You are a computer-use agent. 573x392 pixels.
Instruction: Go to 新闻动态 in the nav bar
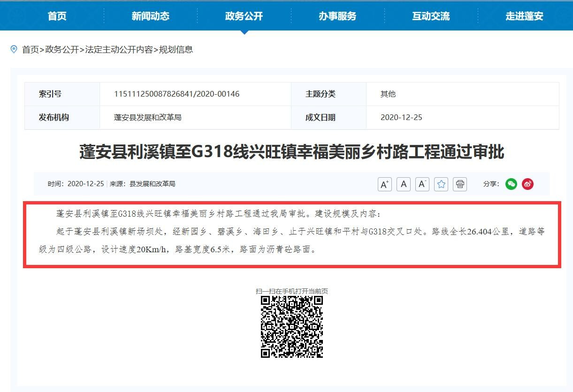coord(150,16)
